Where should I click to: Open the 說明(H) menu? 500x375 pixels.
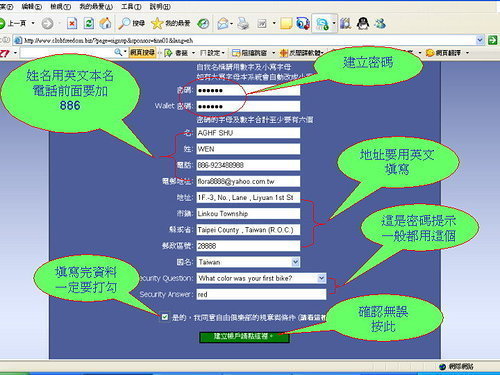pyautogui.click(x=160, y=6)
